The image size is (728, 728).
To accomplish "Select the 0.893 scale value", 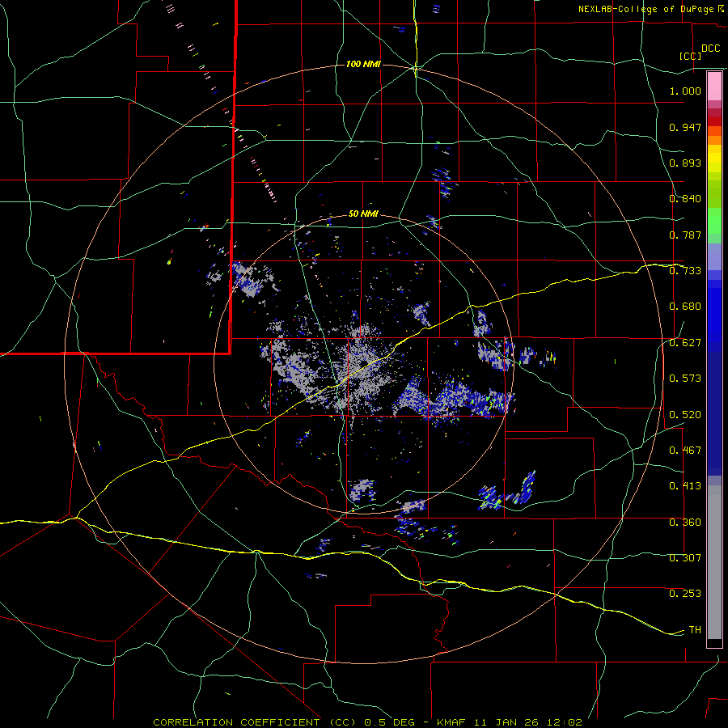I will click(685, 163).
